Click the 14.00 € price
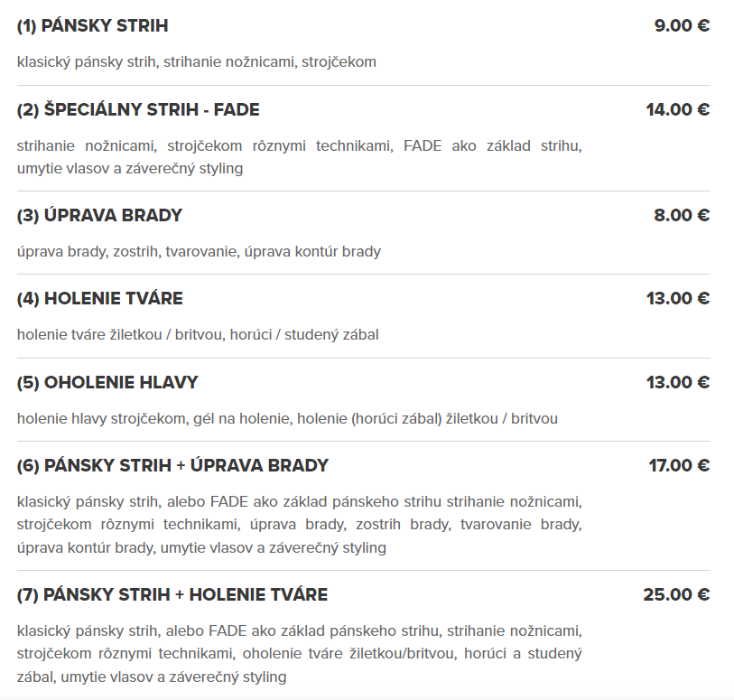This screenshot has width=734, height=700. point(677,110)
